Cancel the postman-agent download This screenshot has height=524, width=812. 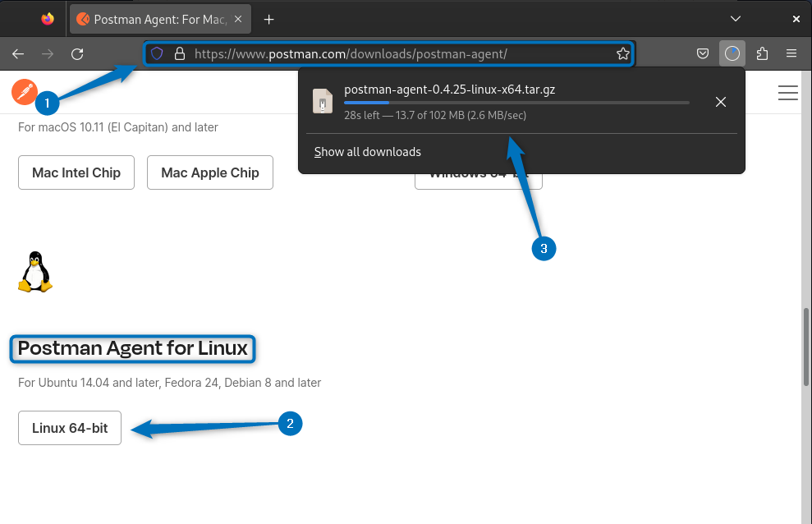pyautogui.click(x=720, y=102)
